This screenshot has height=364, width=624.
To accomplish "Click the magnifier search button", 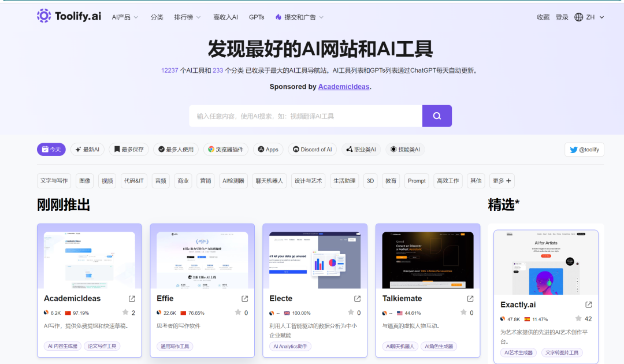I will click(437, 116).
